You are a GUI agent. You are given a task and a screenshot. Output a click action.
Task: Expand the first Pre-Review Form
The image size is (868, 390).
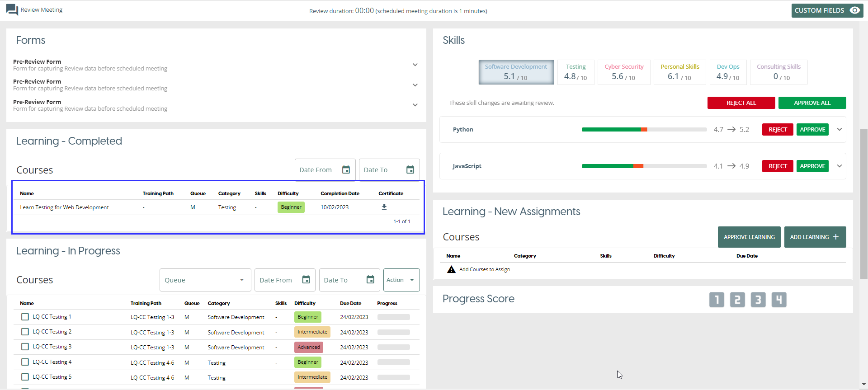click(415, 65)
